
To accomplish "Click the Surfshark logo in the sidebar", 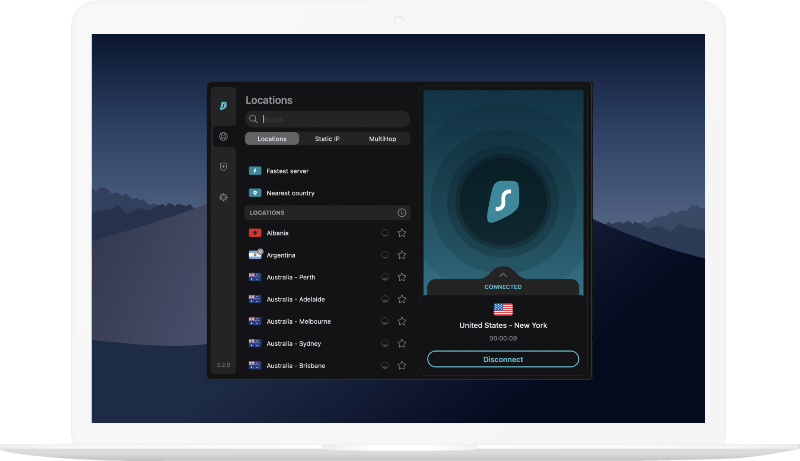I will pyautogui.click(x=223, y=106).
